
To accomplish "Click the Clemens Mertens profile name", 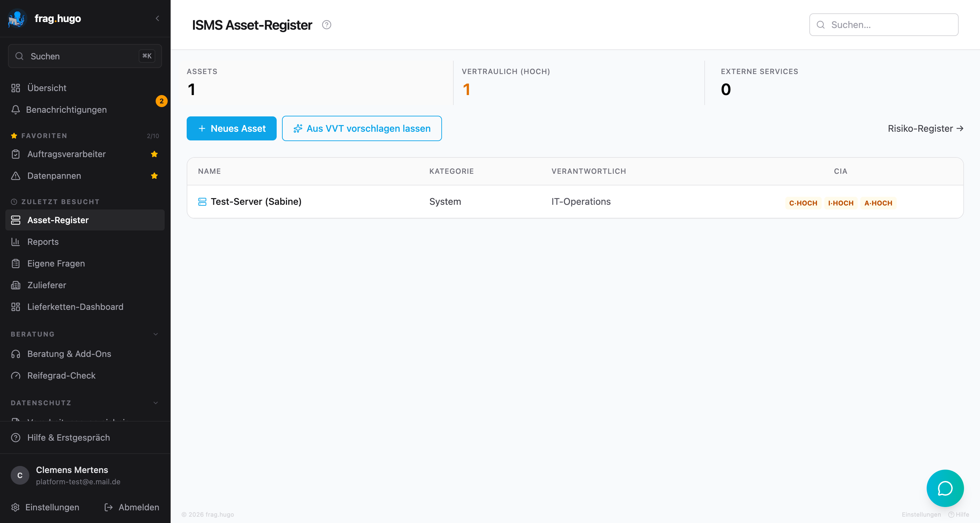I will (72, 470).
